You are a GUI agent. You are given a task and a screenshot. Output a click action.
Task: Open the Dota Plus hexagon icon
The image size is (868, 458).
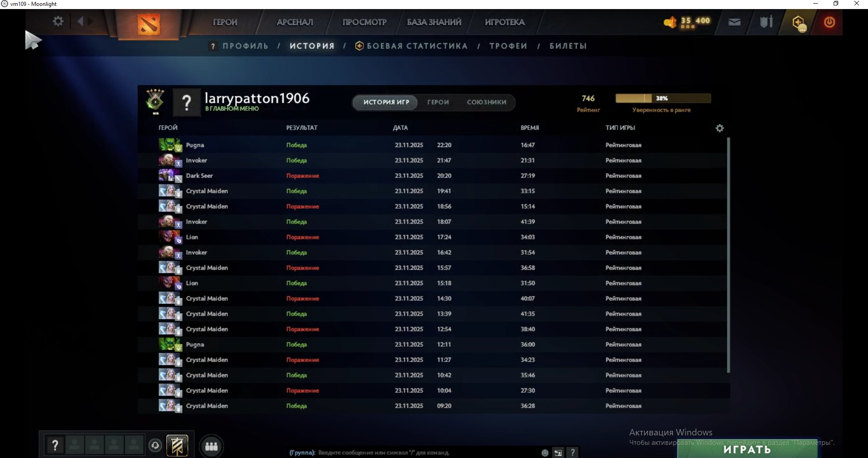coord(798,23)
